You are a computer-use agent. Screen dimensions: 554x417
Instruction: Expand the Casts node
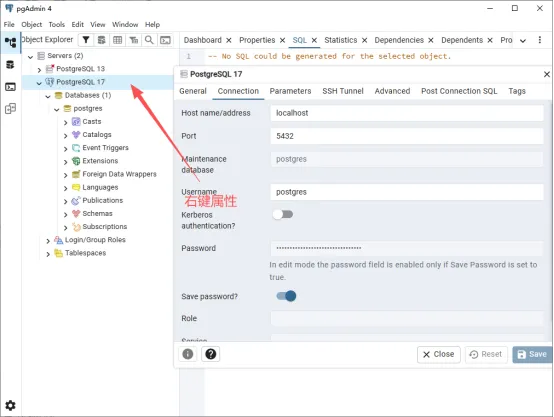pyautogui.click(x=65, y=123)
